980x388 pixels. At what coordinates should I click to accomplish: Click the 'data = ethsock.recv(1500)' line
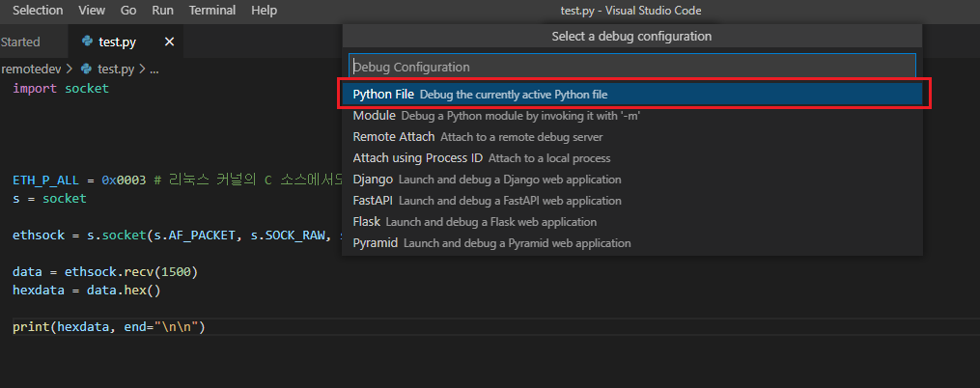(x=105, y=272)
